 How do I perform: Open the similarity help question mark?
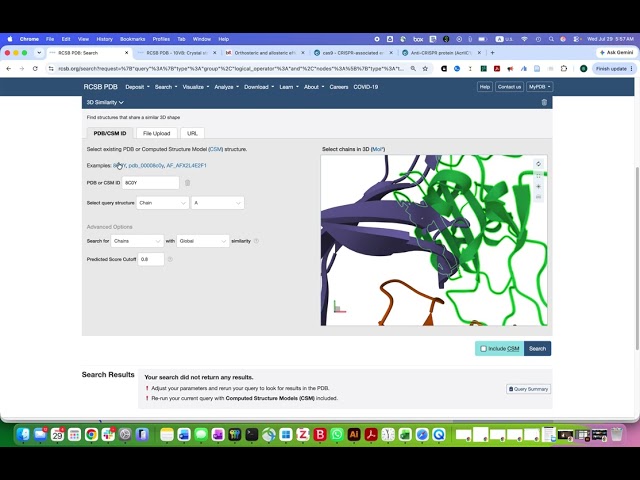(x=256, y=241)
